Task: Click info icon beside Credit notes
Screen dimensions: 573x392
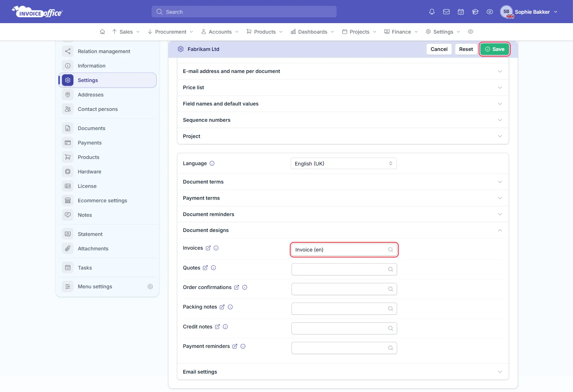Action: point(225,327)
